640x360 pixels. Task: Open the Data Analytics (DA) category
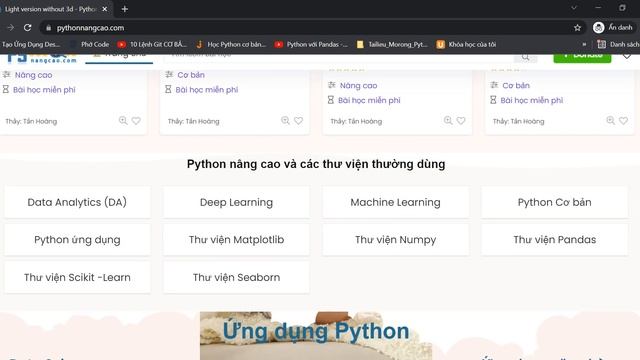point(77,202)
